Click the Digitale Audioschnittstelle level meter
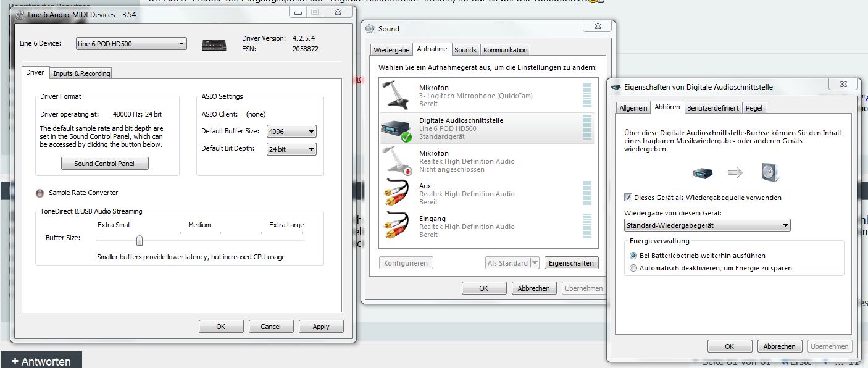Image resolution: width=868 pixels, height=368 pixels. pyautogui.click(x=587, y=128)
